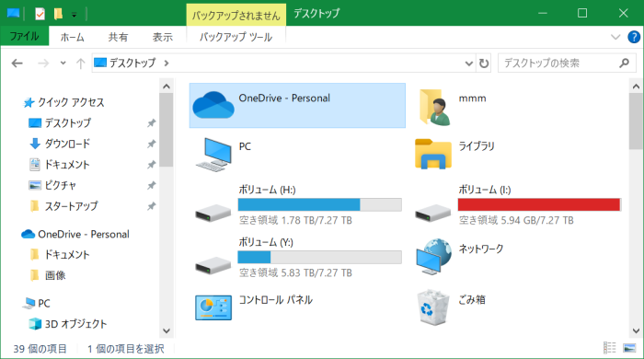
Task: Open the mmm user folder icon
Action: click(434, 107)
